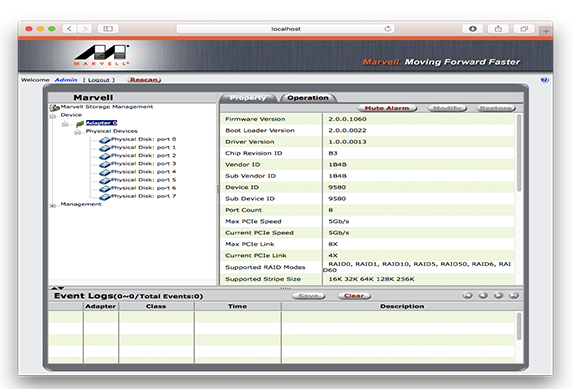The image size is (572, 389).
Task: Select Physical Disk: port 3 label
Action: (x=143, y=163)
